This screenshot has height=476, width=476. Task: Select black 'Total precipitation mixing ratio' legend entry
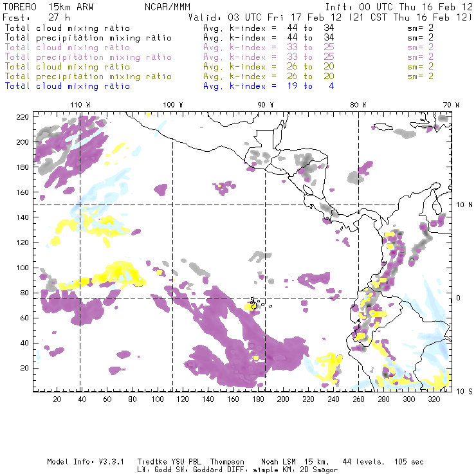coord(88,38)
